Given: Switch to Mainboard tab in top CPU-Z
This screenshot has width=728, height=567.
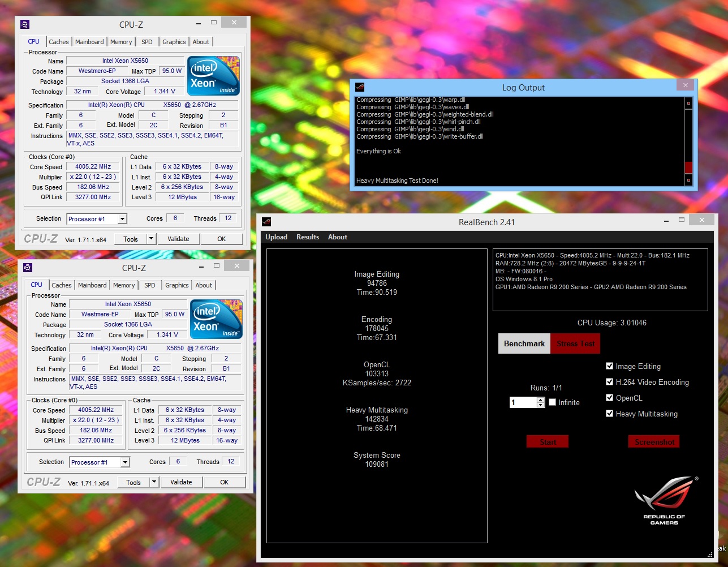Looking at the screenshot, I should click(89, 42).
